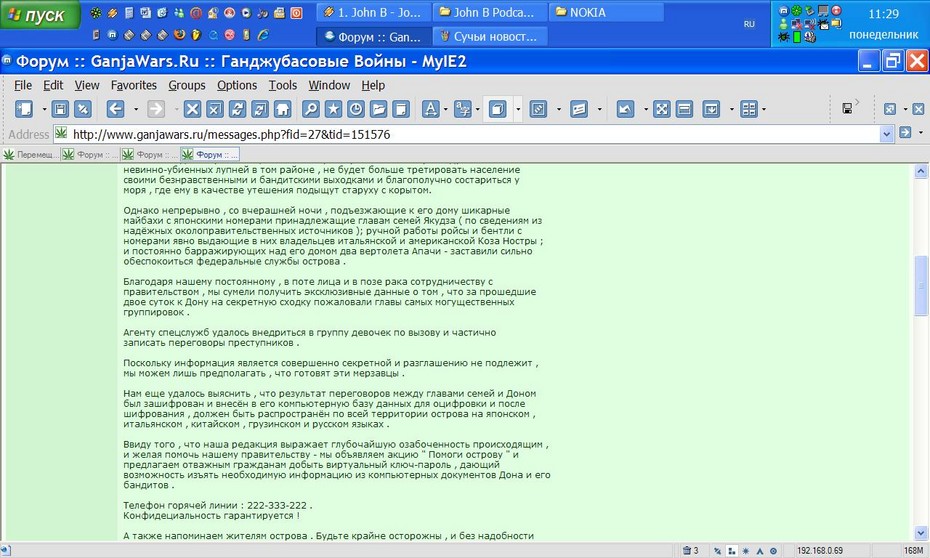Image resolution: width=930 pixels, height=558 pixels.
Task: Click the vertical scrollbar down arrow
Action: [x=921, y=533]
